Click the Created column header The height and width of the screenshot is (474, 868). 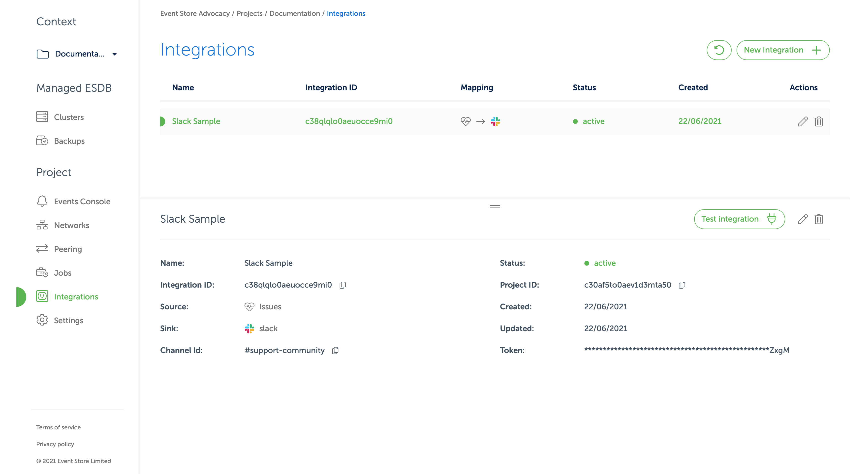pyautogui.click(x=693, y=88)
